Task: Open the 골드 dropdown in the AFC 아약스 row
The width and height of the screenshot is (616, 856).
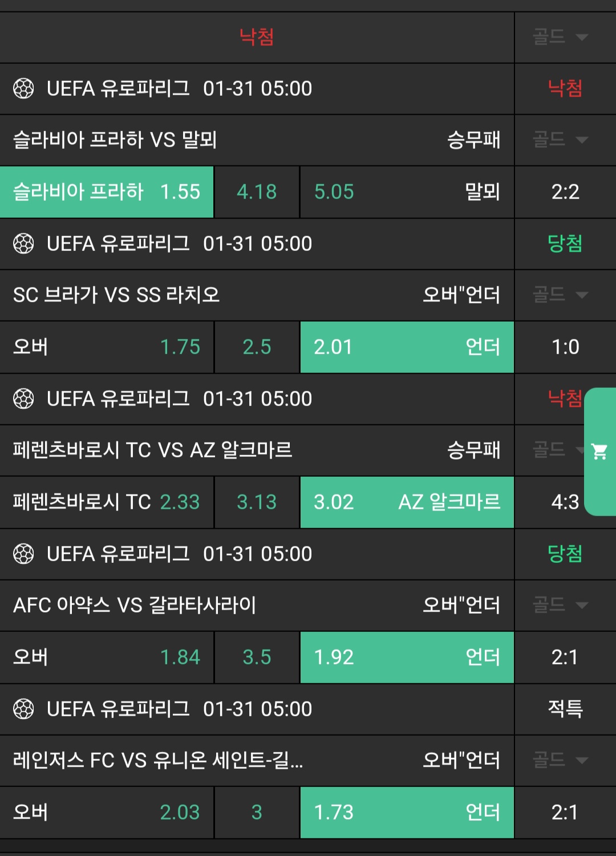Action: pyautogui.click(x=560, y=605)
